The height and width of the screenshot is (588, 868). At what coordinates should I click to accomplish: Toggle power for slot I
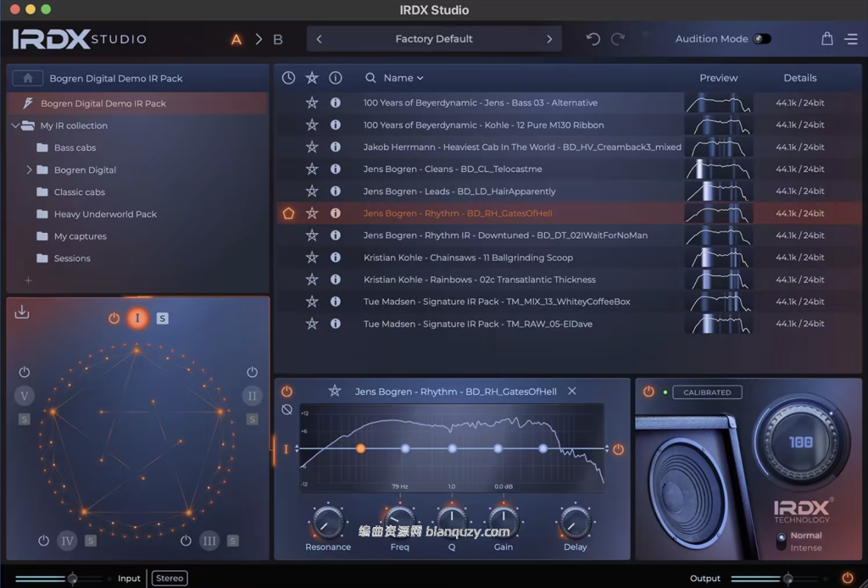[x=114, y=318]
